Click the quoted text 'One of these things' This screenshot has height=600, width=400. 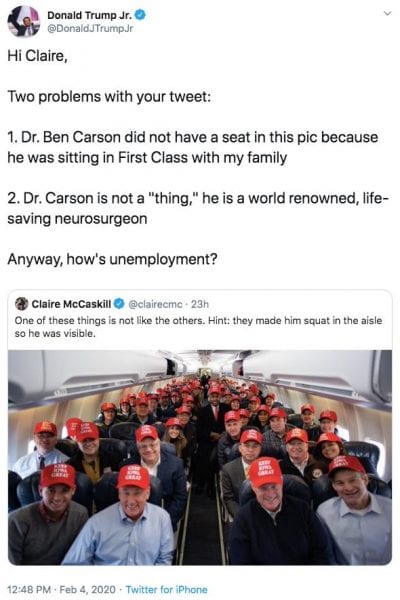click(53, 320)
